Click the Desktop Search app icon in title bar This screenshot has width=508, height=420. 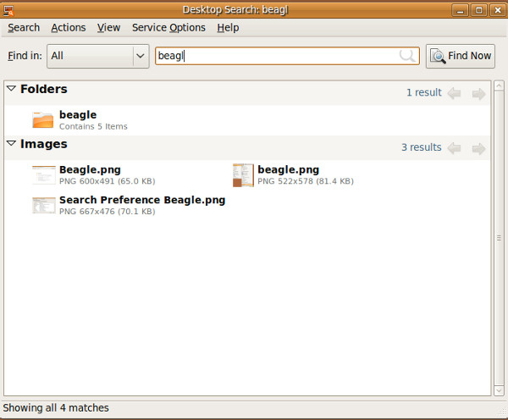(x=8, y=11)
